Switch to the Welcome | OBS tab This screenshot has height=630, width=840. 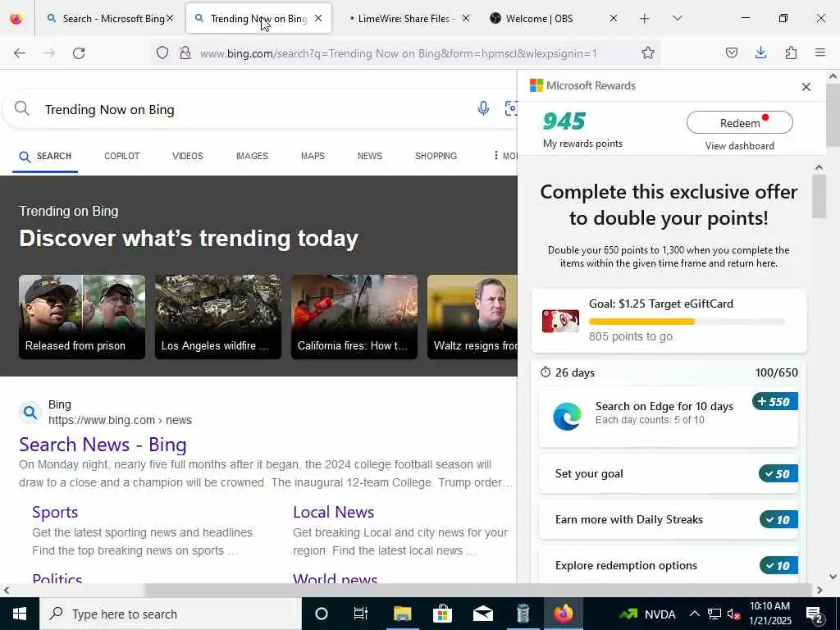click(550, 19)
